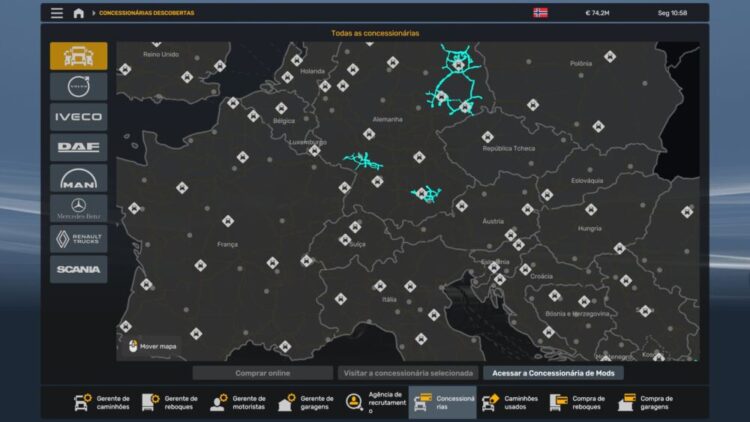Click the Concessionárias Descobertas breadcrumb
The image size is (750, 422).
point(147,13)
